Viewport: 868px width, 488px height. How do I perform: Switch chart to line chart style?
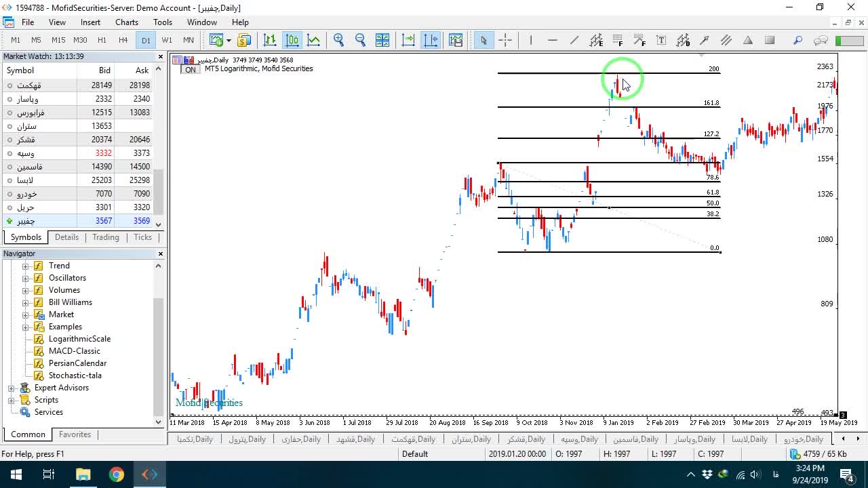313,40
